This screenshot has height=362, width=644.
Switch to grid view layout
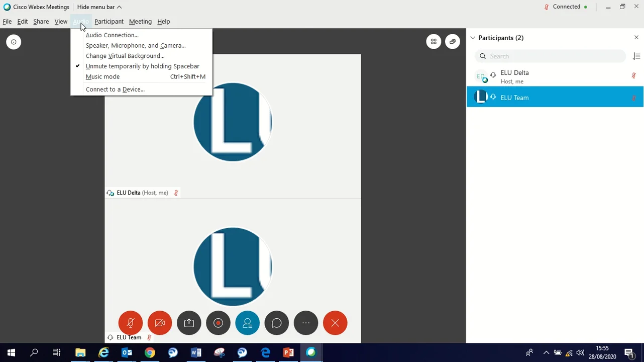434,42
